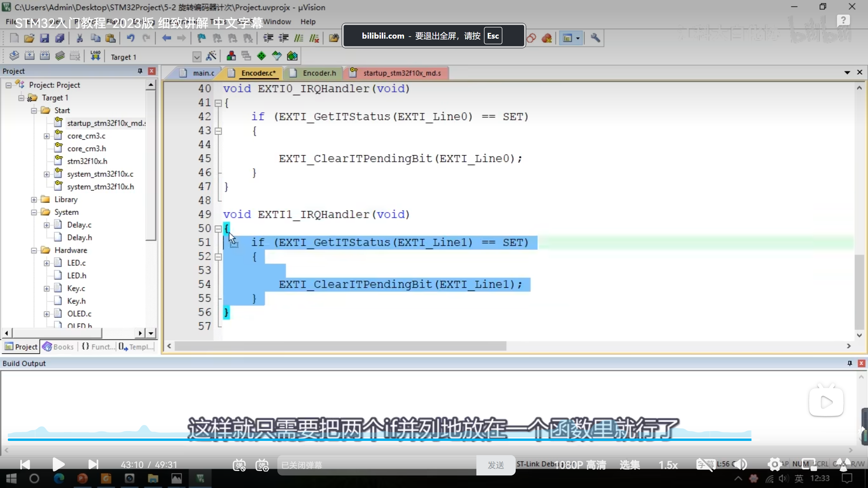Image resolution: width=868 pixels, height=488 pixels.
Task: Open the Help menu
Action: click(308, 22)
